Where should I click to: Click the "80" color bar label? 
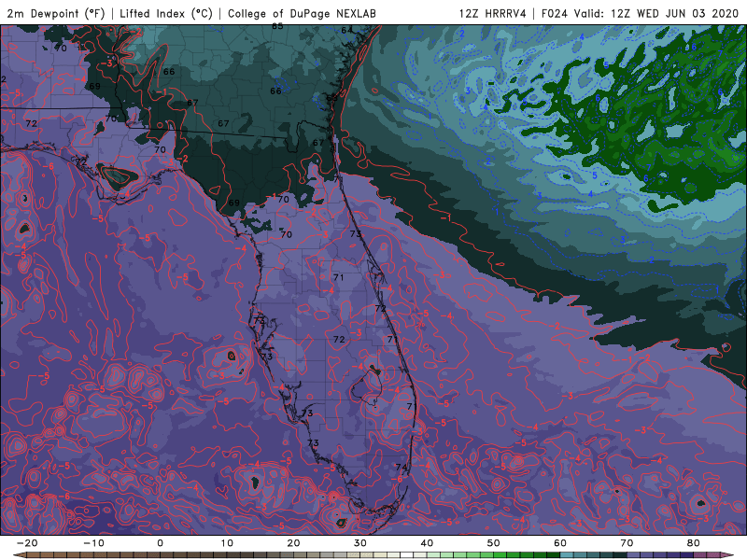pos(694,543)
